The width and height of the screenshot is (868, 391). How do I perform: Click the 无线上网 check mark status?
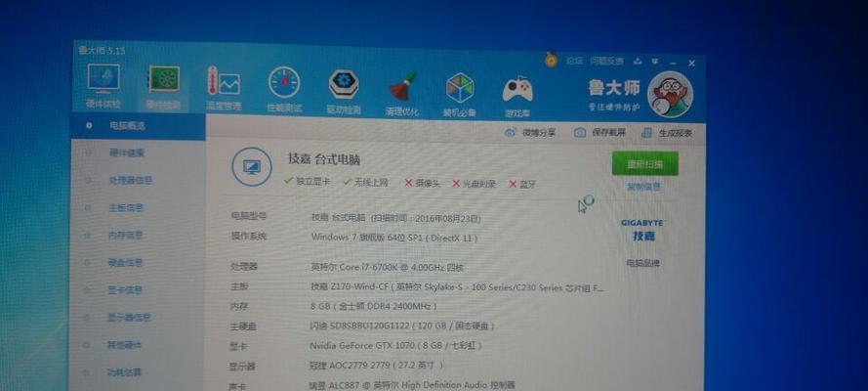pyautogui.click(x=365, y=182)
